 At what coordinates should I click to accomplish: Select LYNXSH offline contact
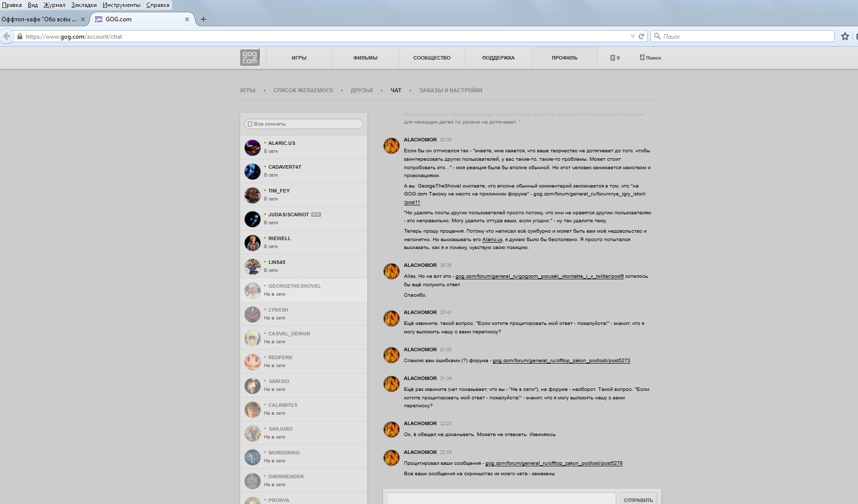pos(304,314)
